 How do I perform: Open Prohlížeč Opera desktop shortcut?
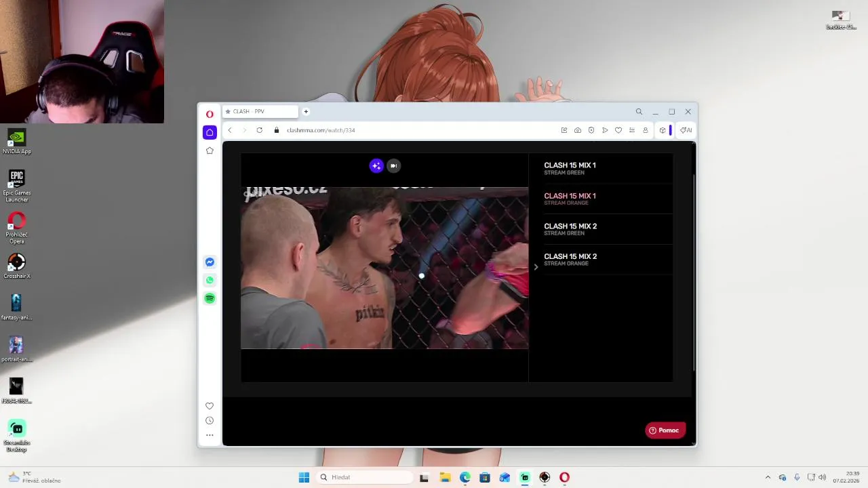point(16,228)
